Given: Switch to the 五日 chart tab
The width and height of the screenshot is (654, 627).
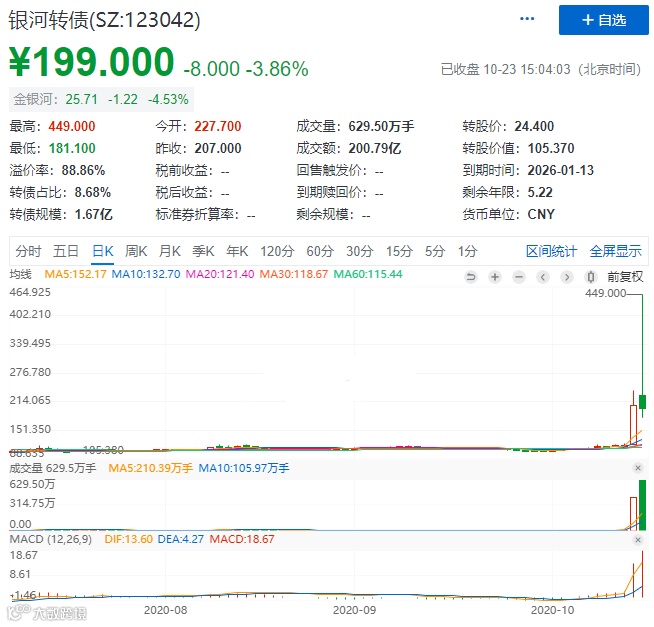Looking at the screenshot, I should point(66,251).
